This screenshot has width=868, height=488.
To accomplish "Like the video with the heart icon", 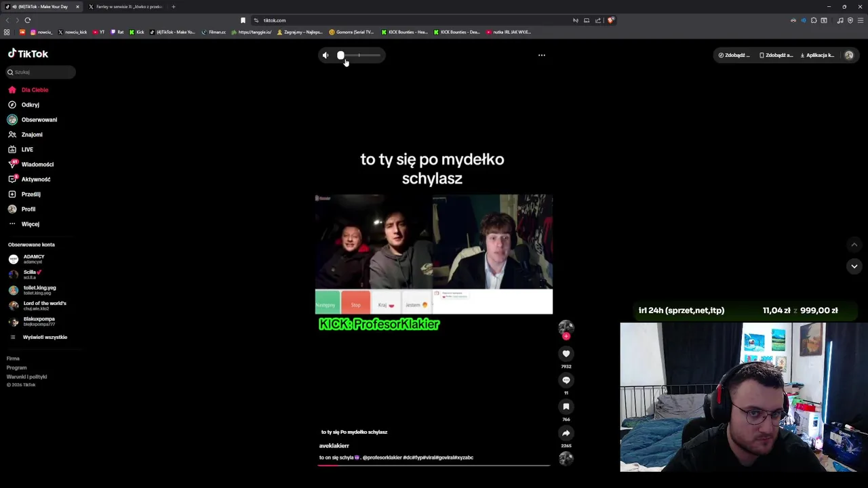I will tap(566, 354).
